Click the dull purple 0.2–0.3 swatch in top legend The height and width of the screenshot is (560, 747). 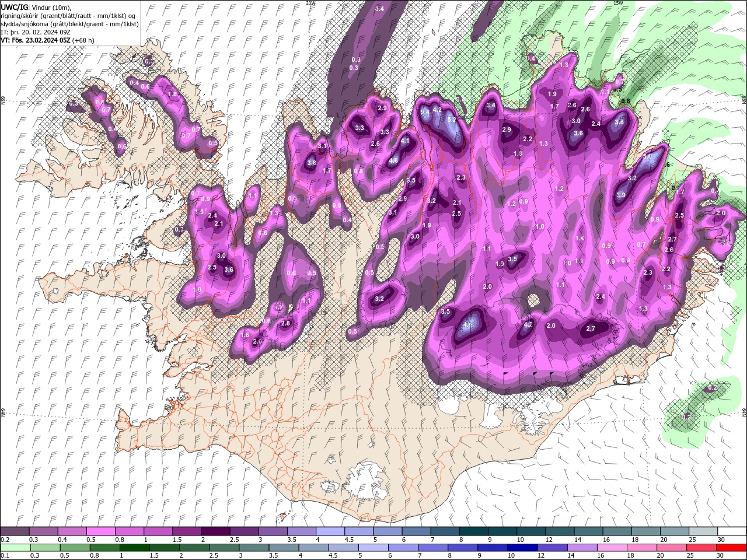coord(15,531)
